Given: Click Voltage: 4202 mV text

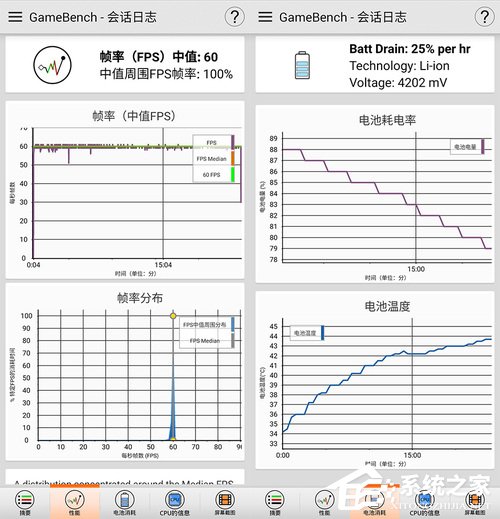Looking at the screenshot, I should coord(398,82).
